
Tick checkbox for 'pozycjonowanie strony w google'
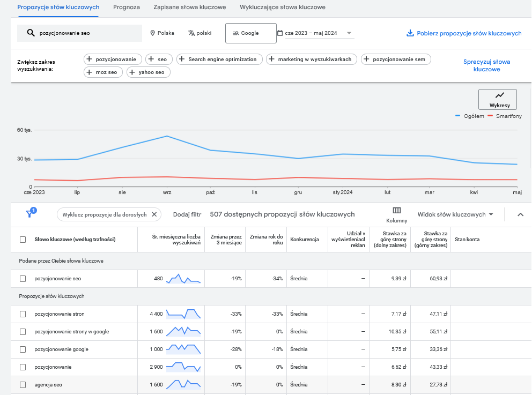pos(23,332)
